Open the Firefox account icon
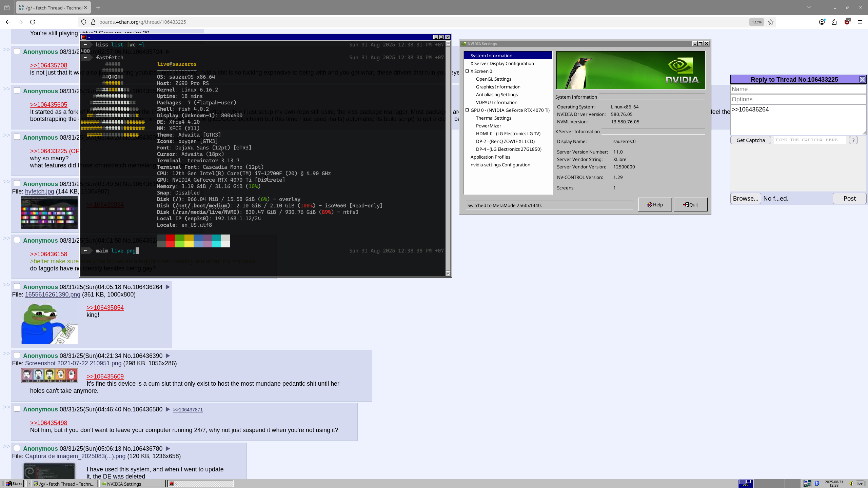Viewport: 868px width, 488px height. [x=822, y=22]
